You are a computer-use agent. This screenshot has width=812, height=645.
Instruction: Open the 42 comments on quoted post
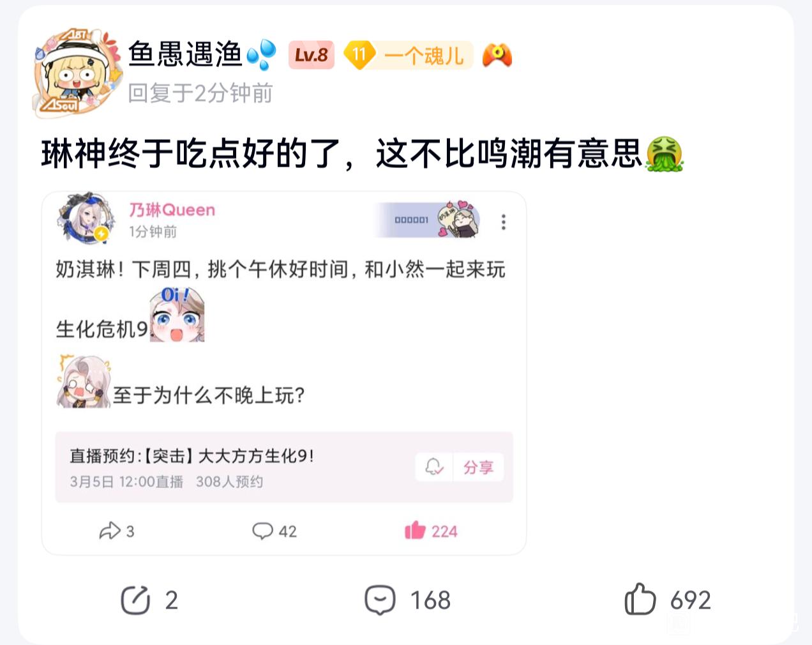(x=274, y=531)
